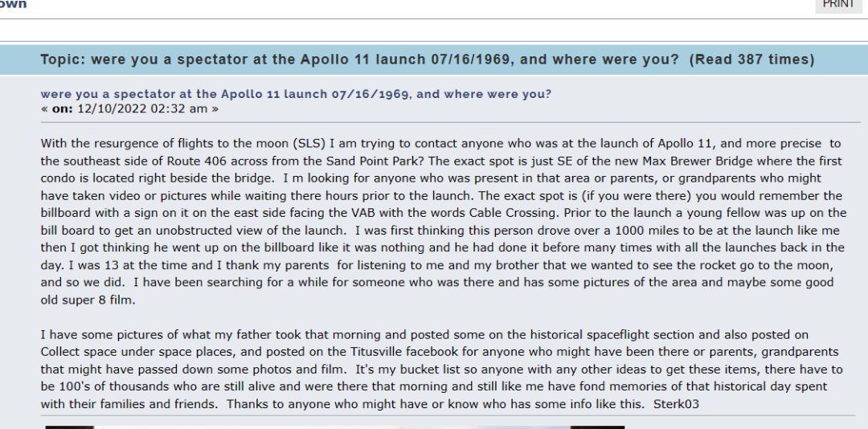The width and height of the screenshot is (868, 429).
Task: Click the "Topic:" title in header bar
Action: pos(65,59)
